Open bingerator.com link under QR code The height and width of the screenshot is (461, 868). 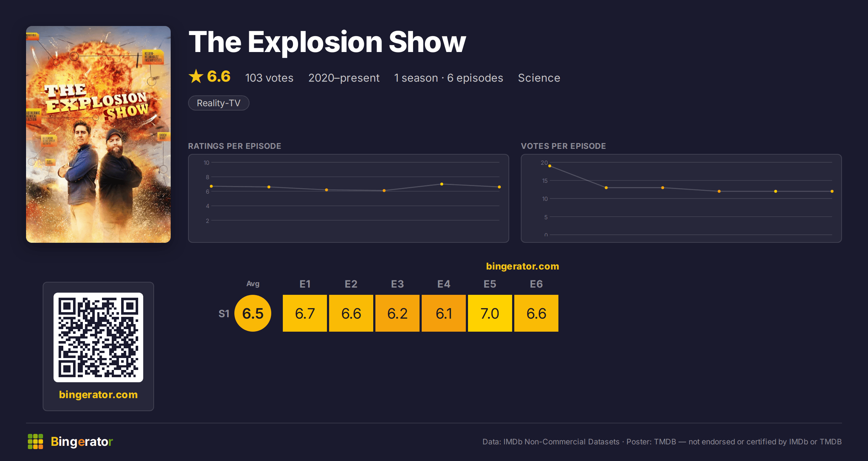tap(98, 395)
